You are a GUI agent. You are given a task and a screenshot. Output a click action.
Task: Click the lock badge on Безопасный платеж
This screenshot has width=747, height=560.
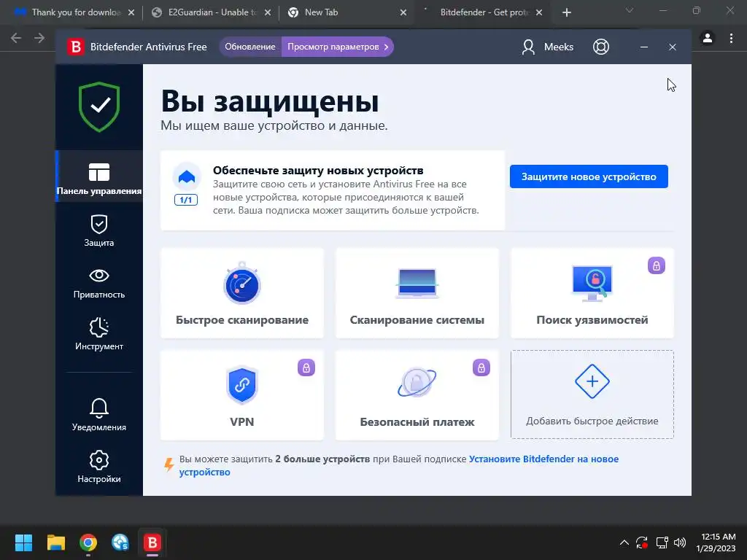point(481,367)
